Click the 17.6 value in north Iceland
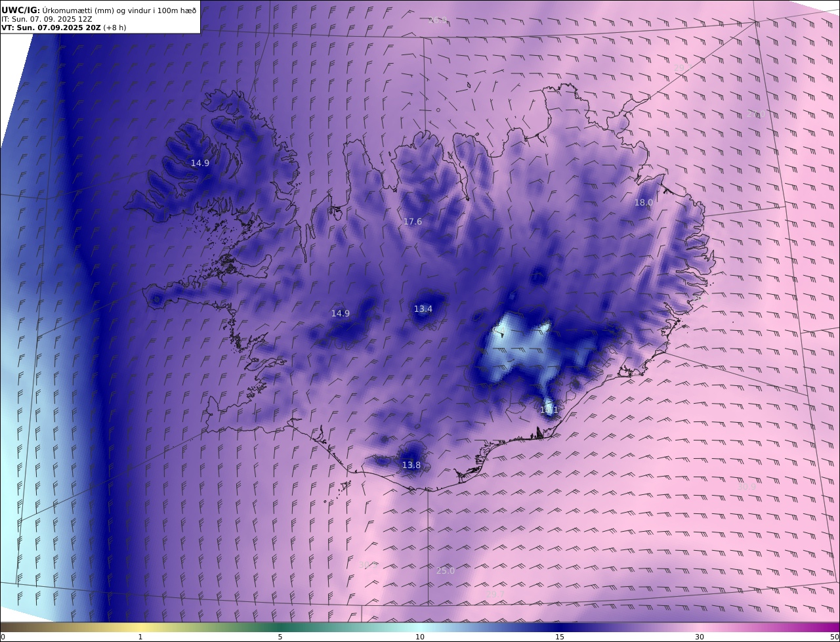Viewport: 840px width, 642px height. tap(413, 222)
